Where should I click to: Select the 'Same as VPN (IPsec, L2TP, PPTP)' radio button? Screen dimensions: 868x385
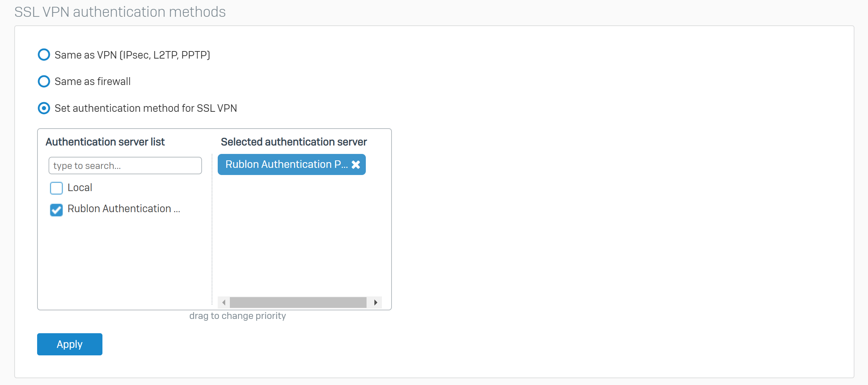[44, 55]
